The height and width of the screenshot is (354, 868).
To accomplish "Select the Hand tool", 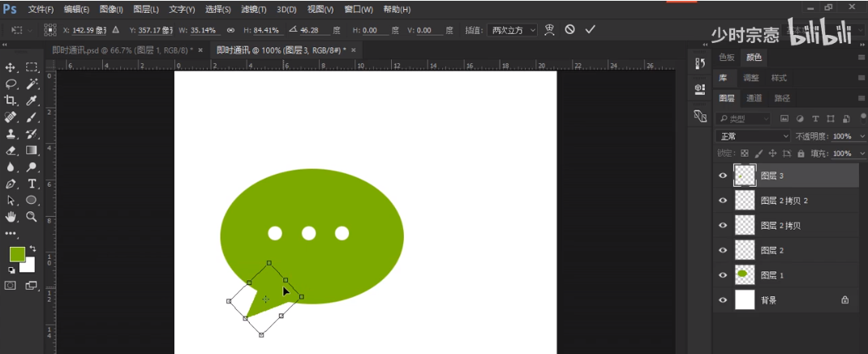I will coord(10,217).
